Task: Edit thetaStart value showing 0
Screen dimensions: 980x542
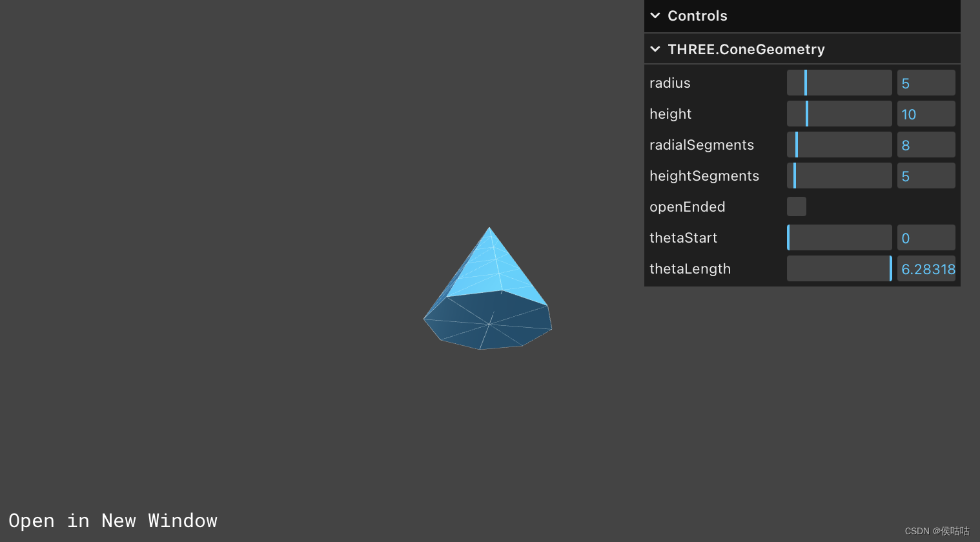Action: pos(926,237)
